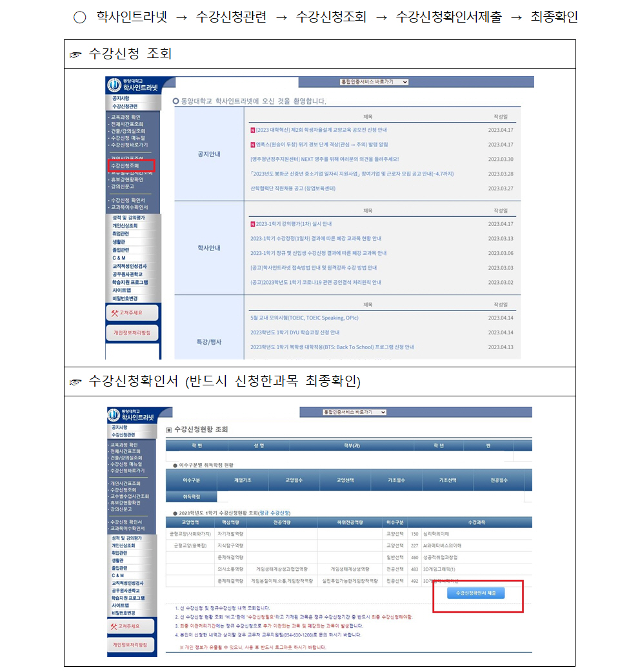Screen dimensions: 640x672
Task: Click the square icon before the 수강신청현황 조회 title
Action: pos(169,429)
